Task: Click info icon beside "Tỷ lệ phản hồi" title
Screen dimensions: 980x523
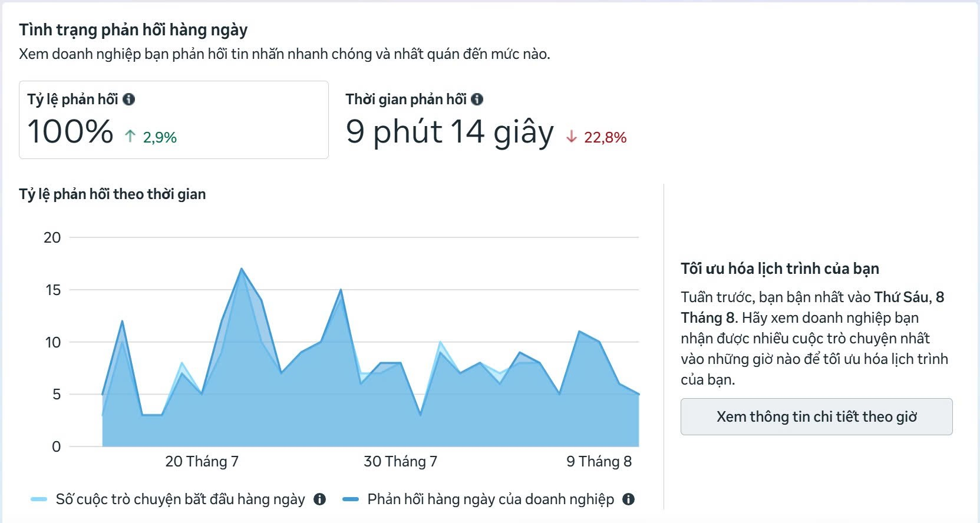Action: [x=128, y=100]
